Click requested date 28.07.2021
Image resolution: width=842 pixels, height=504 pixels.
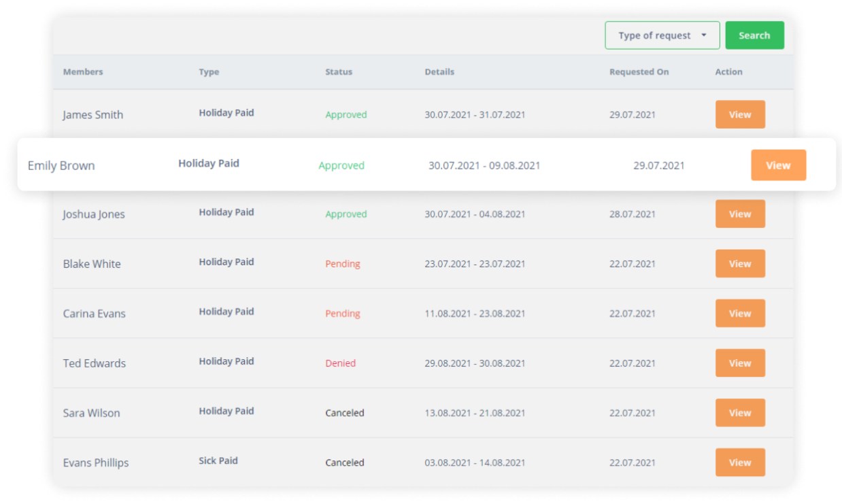pyautogui.click(x=633, y=214)
